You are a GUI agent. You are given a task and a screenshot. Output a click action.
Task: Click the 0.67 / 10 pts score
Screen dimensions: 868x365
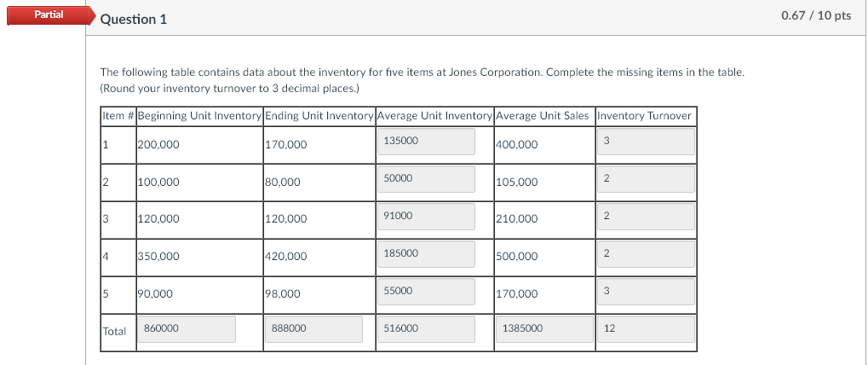[x=816, y=15]
